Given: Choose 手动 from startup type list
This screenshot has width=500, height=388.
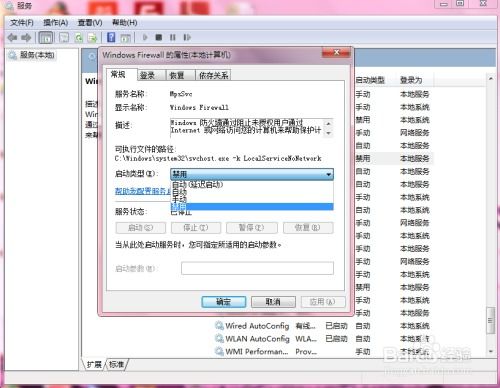Looking at the screenshot, I should (x=252, y=199).
